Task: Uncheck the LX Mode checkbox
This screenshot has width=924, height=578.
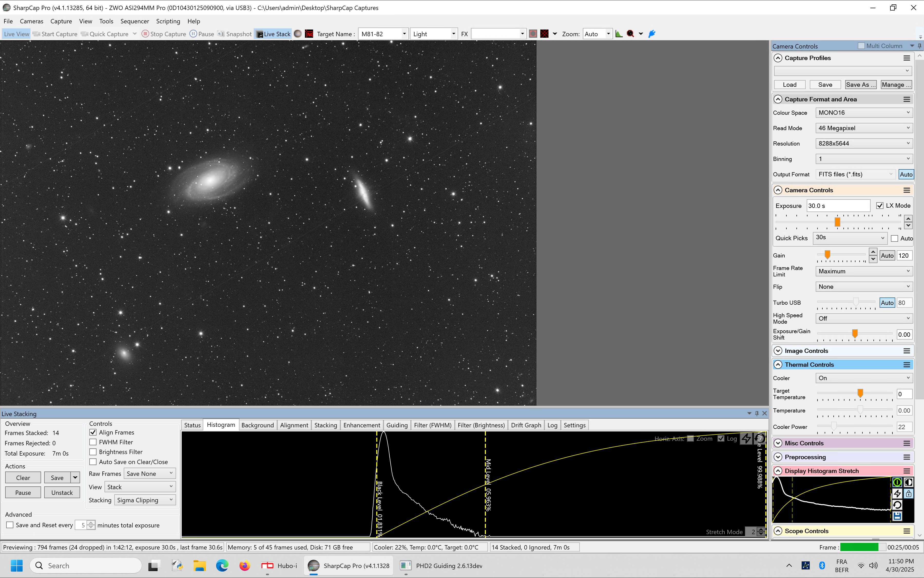Action: (x=880, y=206)
